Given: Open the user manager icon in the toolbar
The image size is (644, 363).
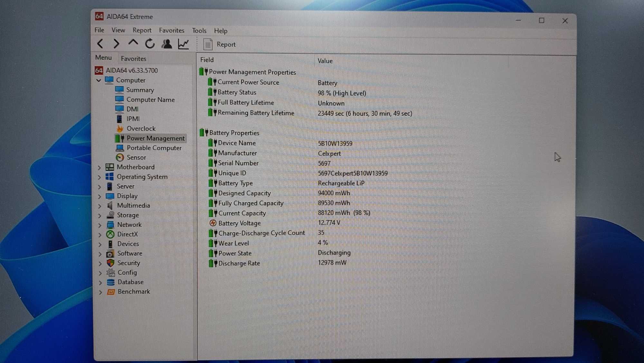Looking at the screenshot, I should (167, 44).
